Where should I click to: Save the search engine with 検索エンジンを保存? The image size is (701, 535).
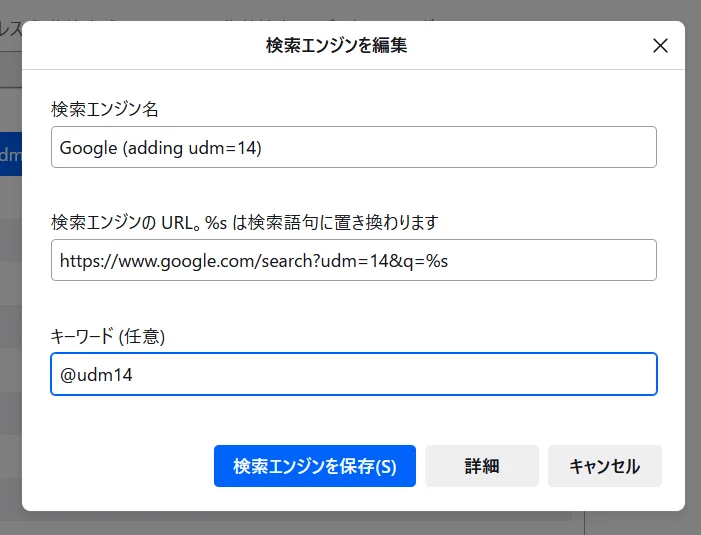click(315, 466)
